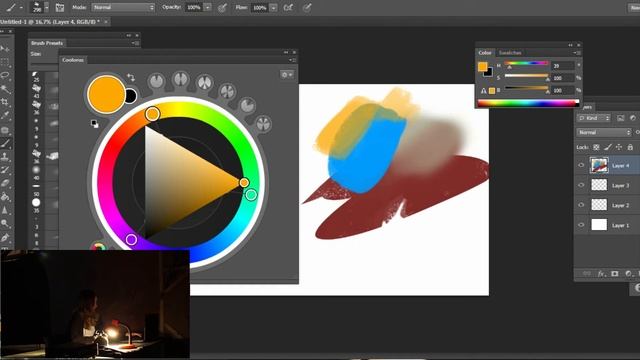Screen dimensions: 640x360
Task: Click the Color panel saturation slider
Action: 526,76
